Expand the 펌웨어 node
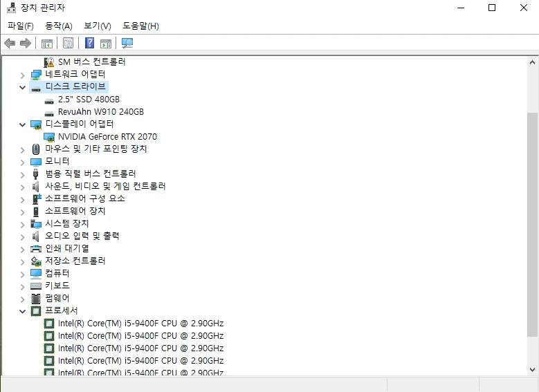The height and width of the screenshot is (392, 539). pyautogui.click(x=22, y=299)
